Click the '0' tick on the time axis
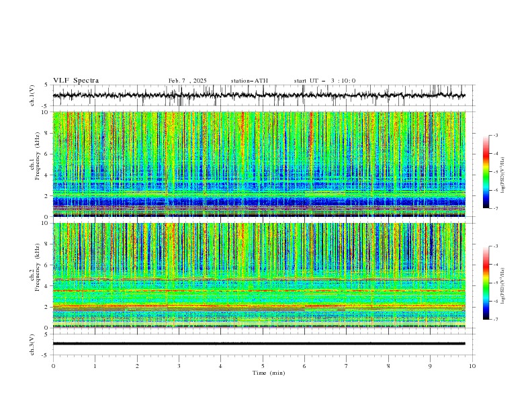The width and height of the screenshot is (532, 411). point(53,366)
